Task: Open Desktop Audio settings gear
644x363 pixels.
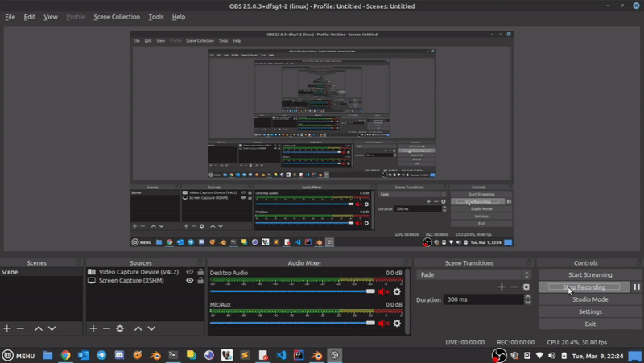Action: (x=397, y=291)
